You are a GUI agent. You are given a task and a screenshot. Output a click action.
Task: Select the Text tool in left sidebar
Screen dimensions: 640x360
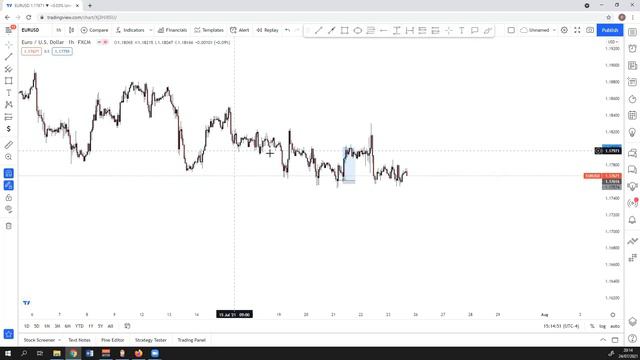(x=9, y=93)
